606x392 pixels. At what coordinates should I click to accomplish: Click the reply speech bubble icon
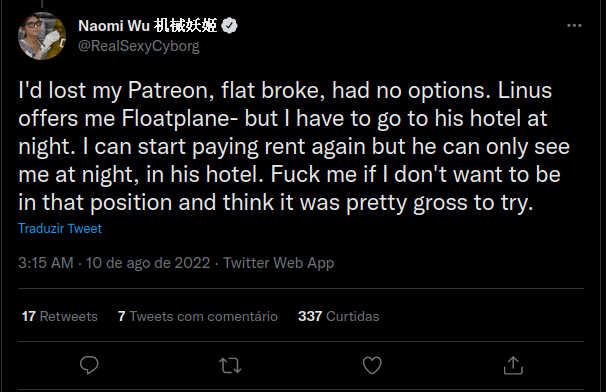coord(89,365)
